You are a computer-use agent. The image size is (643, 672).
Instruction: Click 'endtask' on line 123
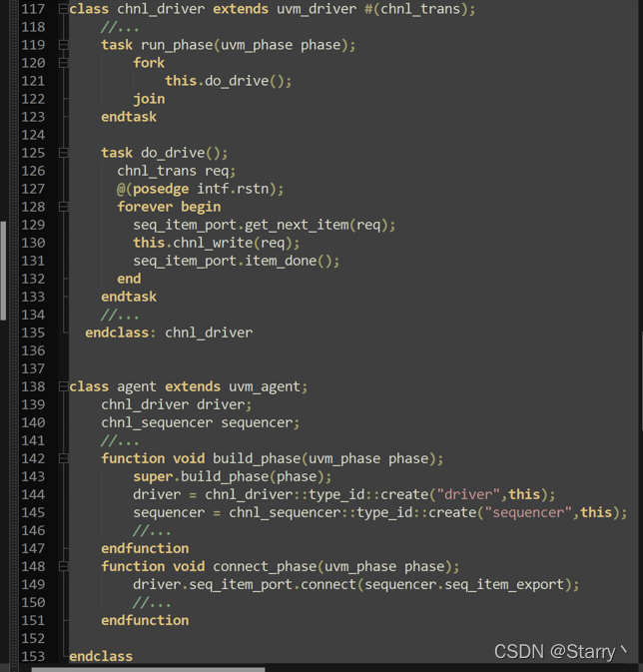coord(129,117)
